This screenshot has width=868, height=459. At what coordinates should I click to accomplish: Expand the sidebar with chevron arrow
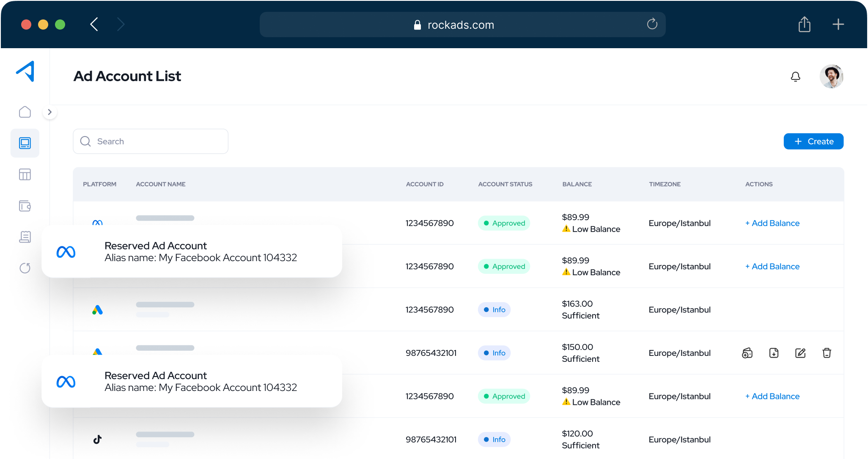50,112
